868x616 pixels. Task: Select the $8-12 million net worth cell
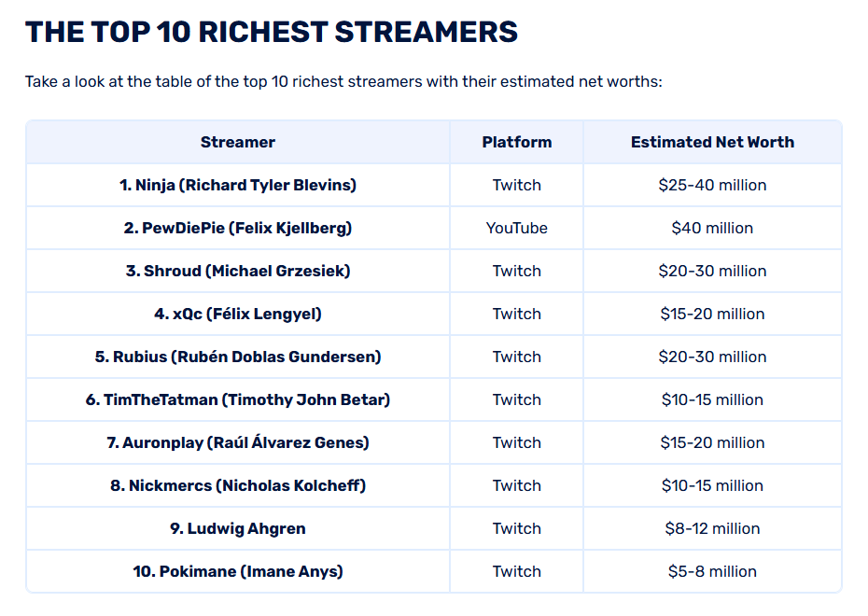coord(712,528)
